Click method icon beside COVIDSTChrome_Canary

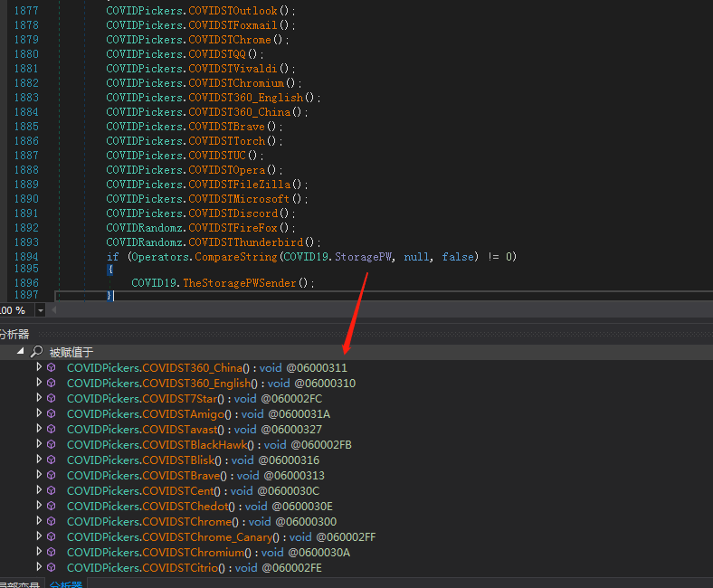[x=52, y=536]
